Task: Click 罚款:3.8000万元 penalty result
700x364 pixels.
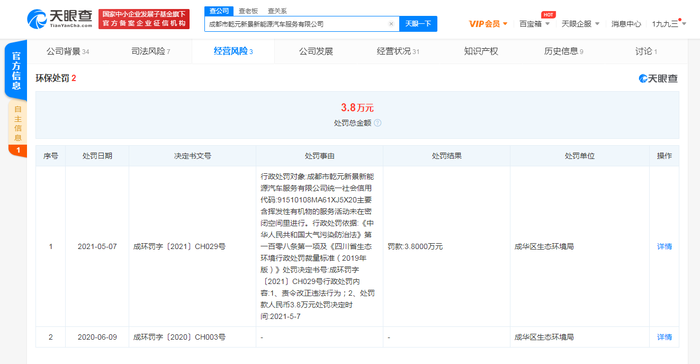Action: (415, 247)
